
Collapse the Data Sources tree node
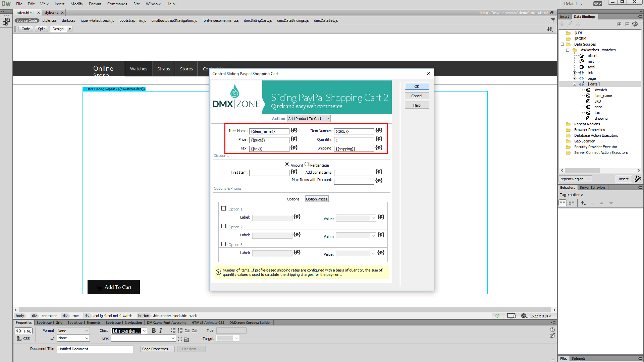[562, 44]
